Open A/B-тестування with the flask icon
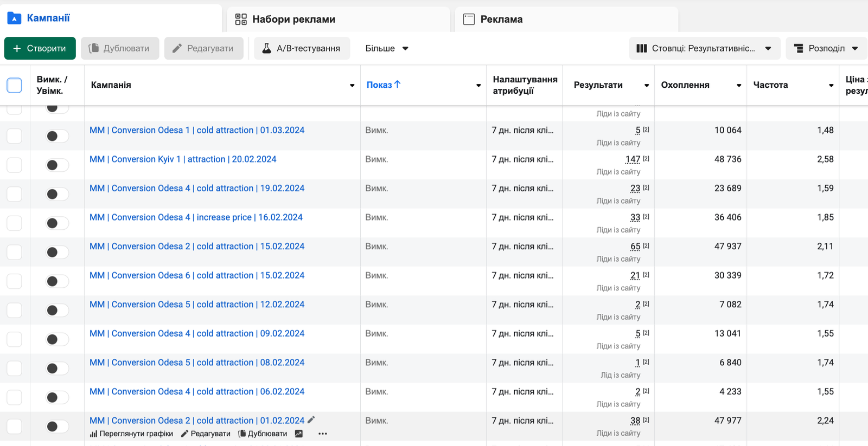 [x=302, y=48]
